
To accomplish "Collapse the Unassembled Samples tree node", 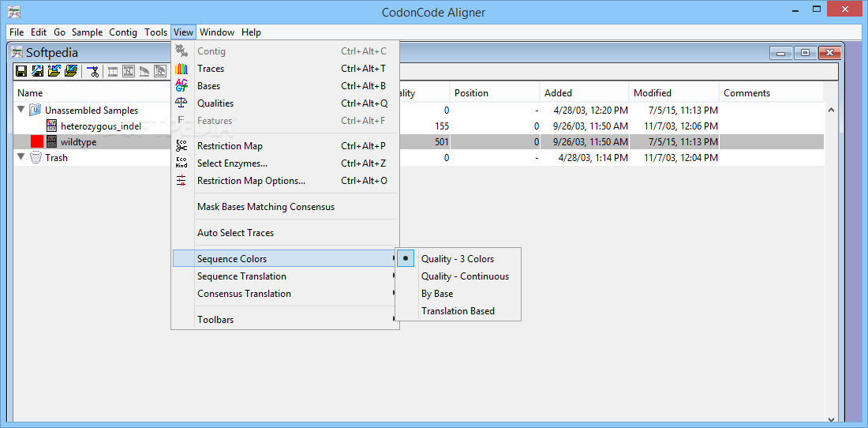I will 21,110.
